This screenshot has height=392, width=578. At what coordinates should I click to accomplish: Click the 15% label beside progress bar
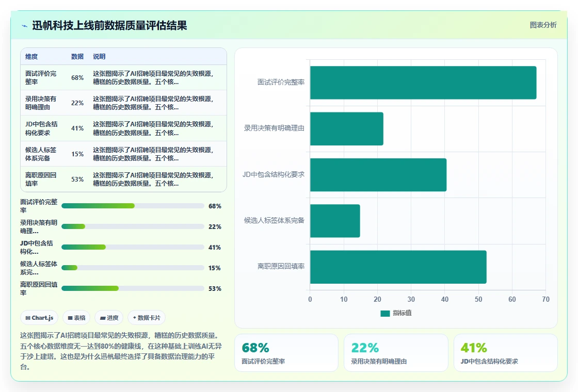(x=215, y=268)
